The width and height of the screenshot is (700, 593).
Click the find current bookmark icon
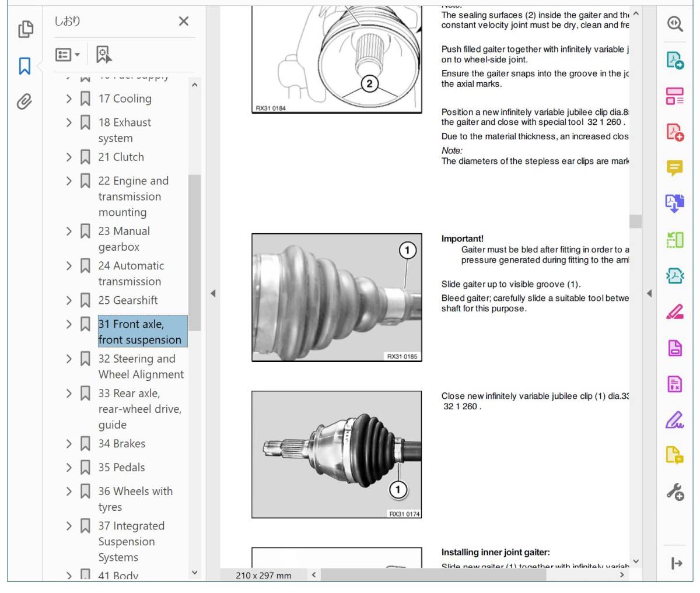pos(103,55)
